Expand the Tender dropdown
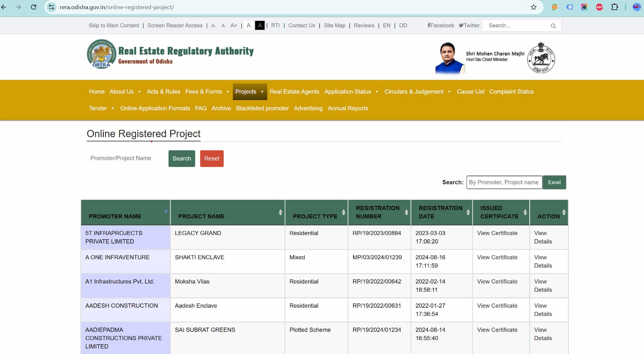This screenshot has height=354, width=644. tap(101, 108)
